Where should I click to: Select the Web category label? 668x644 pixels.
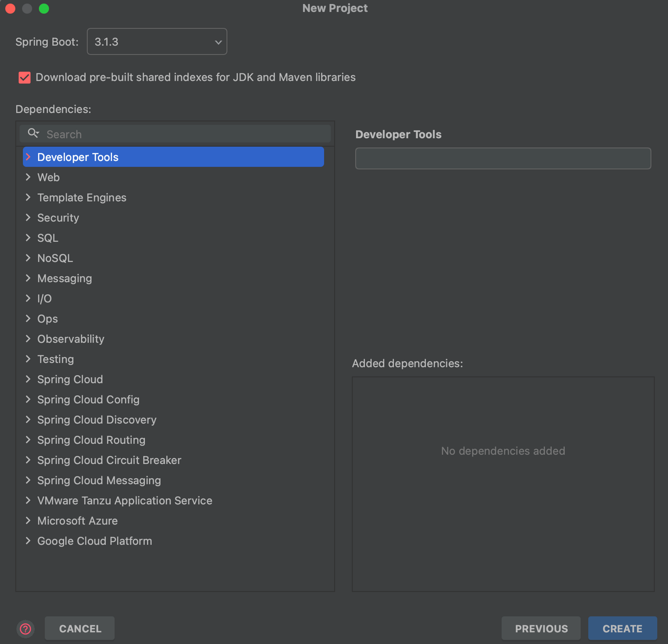click(x=48, y=177)
